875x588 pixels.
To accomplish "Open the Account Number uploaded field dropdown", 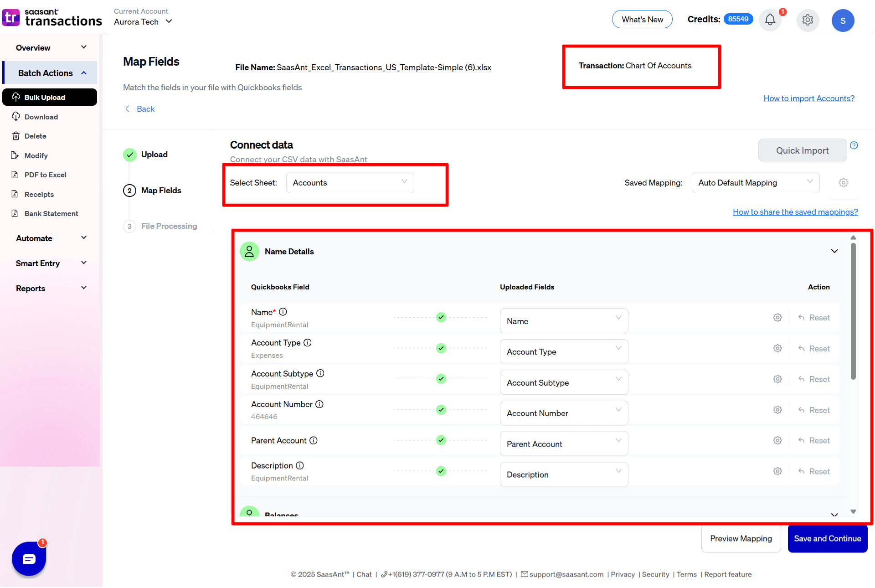I will pyautogui.click(x=564, y=413).
